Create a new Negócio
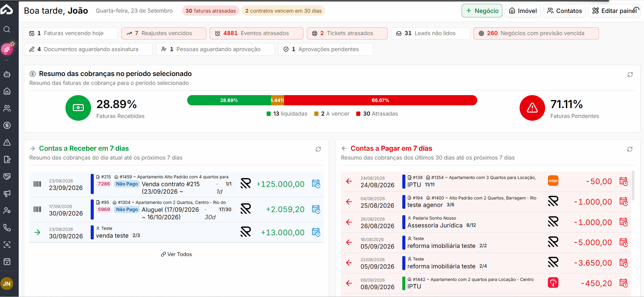The image size is (644, 297). [482, 11]
